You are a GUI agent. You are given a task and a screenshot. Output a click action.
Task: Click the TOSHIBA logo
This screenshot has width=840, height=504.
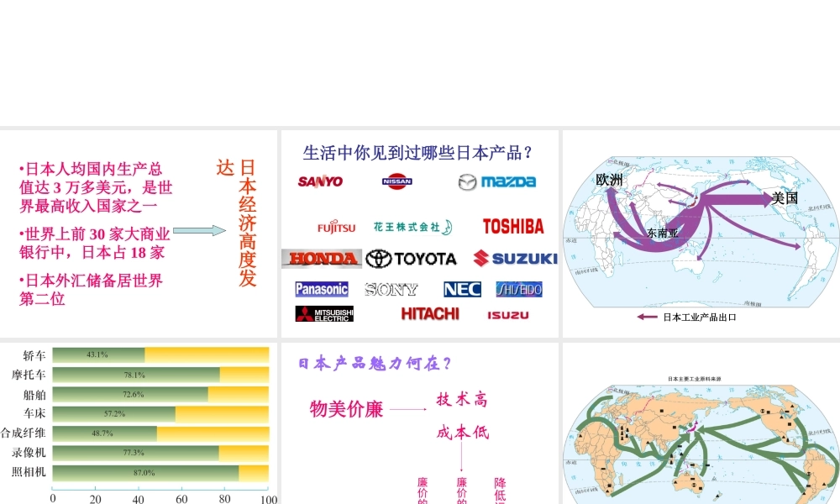tap(513, 226)
